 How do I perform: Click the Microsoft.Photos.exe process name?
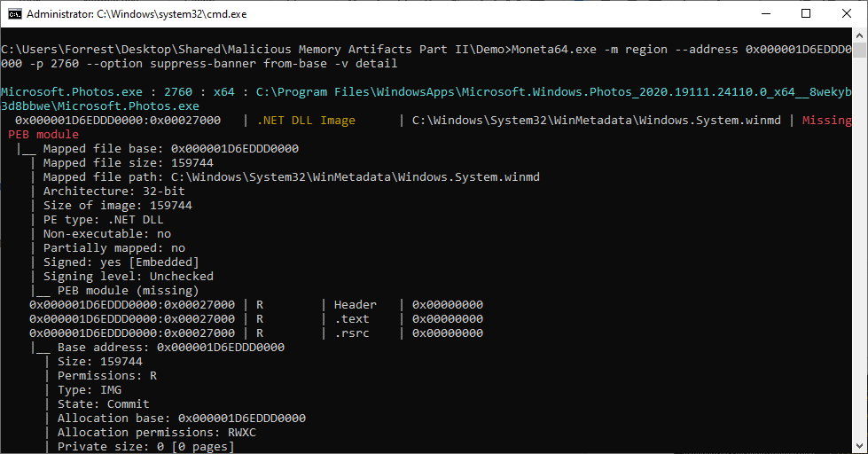point(72,92)
